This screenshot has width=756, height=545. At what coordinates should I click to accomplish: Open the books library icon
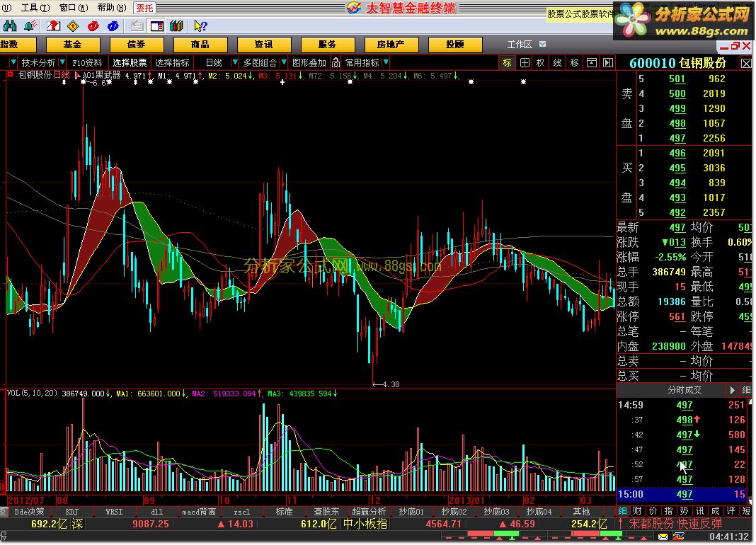coord(176,25)
